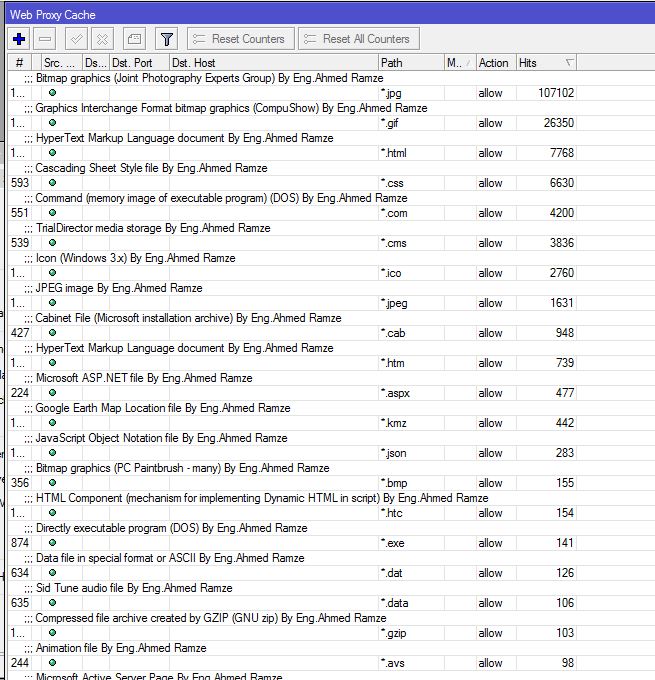Select the *.htm path cell

pos(411,363)
